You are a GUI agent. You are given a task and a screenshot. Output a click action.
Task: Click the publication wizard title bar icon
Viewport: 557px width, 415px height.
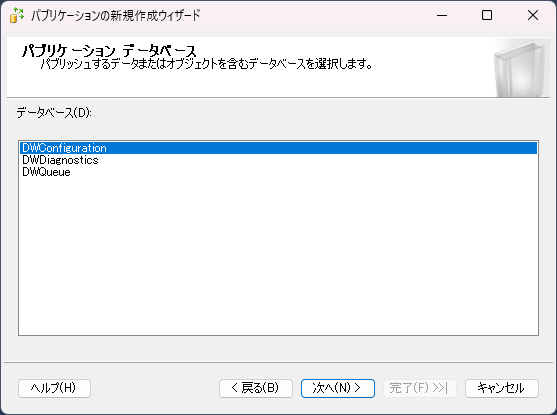click(17, 15)
